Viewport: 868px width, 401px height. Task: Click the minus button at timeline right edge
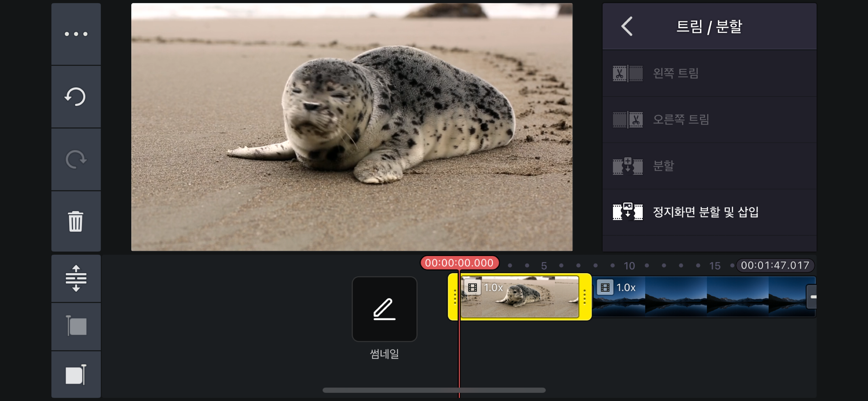(x=812, y=297)
